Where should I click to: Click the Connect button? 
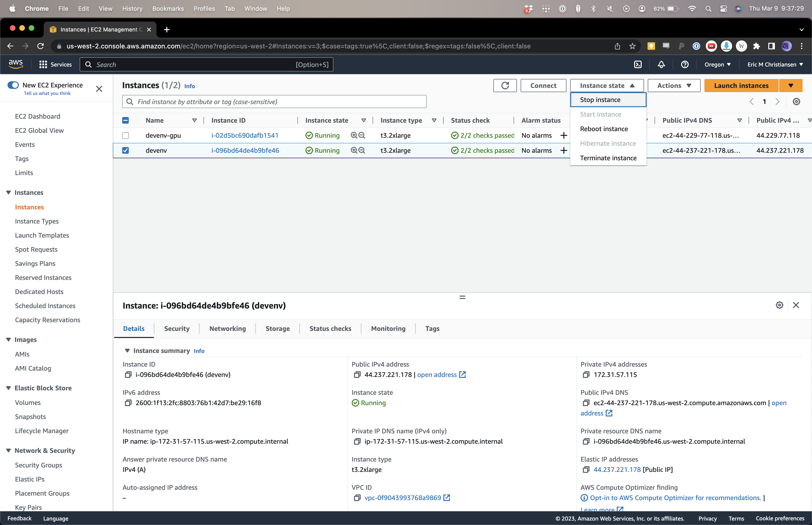[543, 86]
